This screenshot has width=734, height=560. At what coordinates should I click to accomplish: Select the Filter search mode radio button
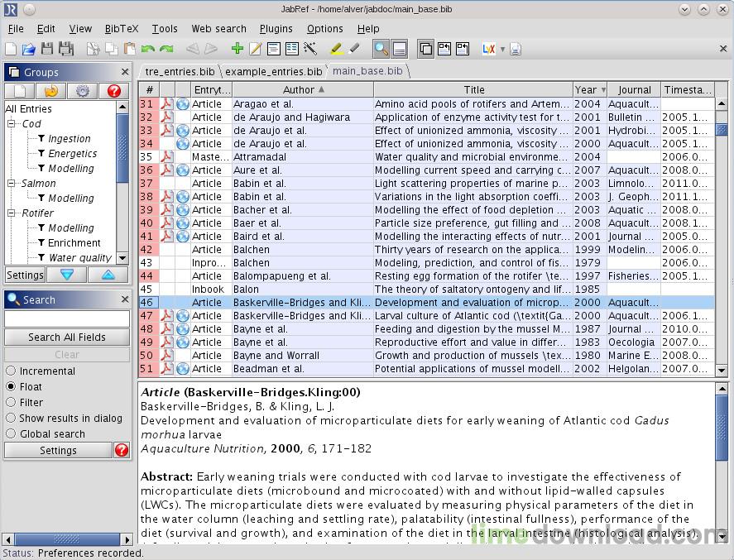point(11,402)
